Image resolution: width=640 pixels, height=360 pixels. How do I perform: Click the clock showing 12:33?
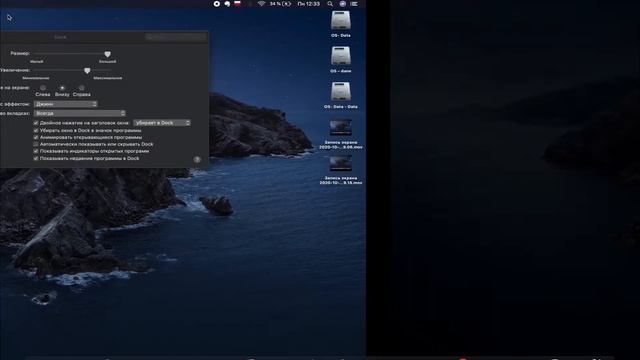309,4
